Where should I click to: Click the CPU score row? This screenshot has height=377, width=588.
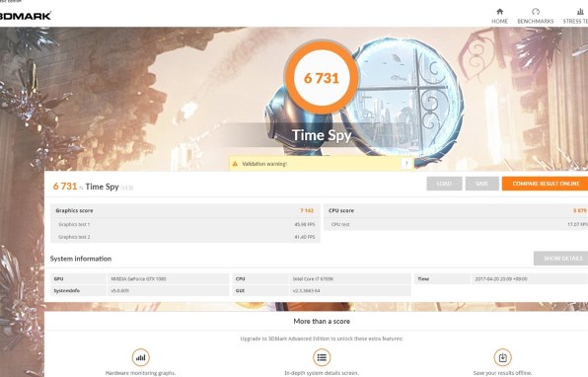(x=456, y=211)
